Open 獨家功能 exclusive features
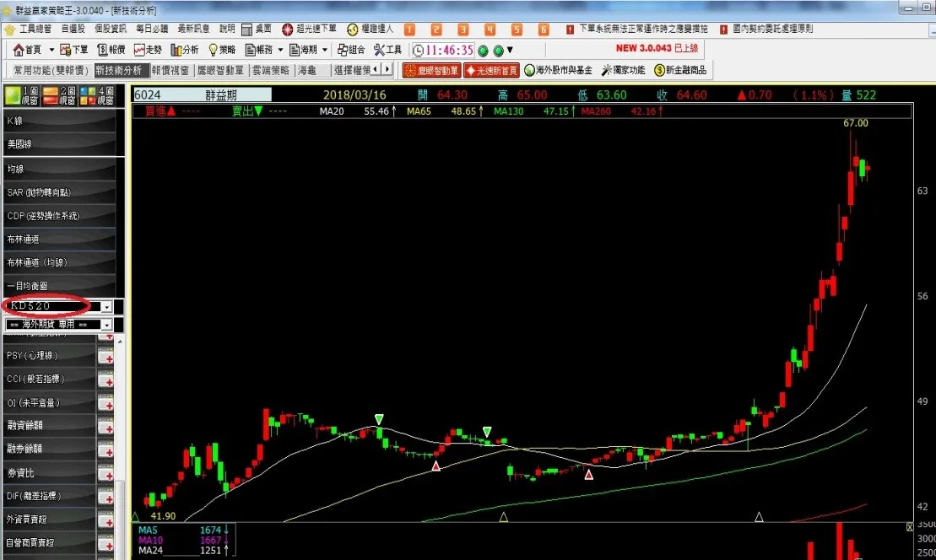Screen dimensions: 936x560 pyautogui.click(x=623, y=70)
